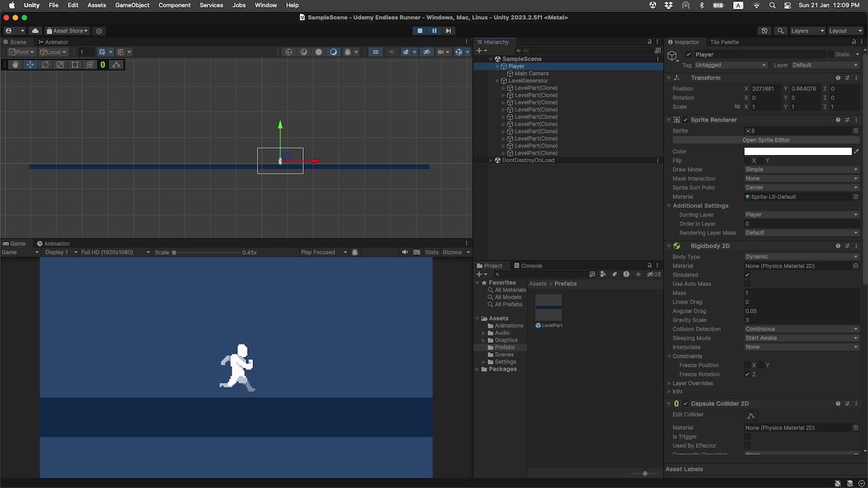This screenshot has width=868, height=488.
Task: Toggle 2D view mode in Scene
Action: pos(375,52)
